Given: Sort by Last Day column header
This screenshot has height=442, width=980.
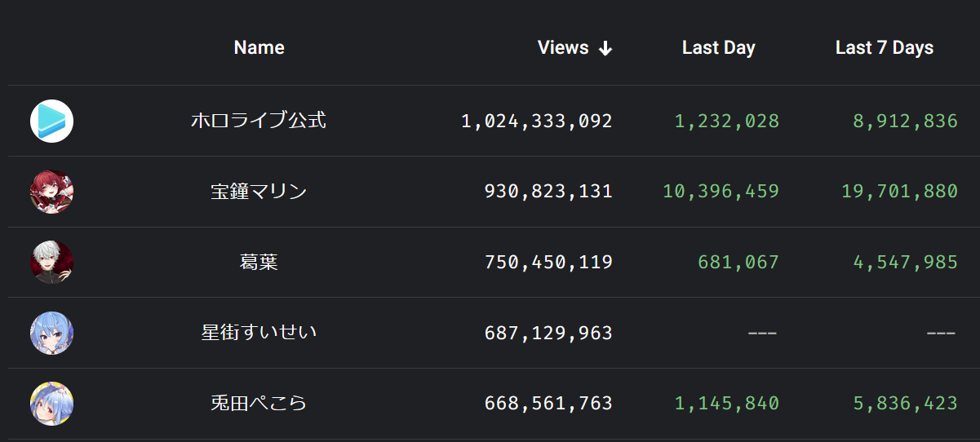Looking at the screenshot, I should [x=719, y=47].
